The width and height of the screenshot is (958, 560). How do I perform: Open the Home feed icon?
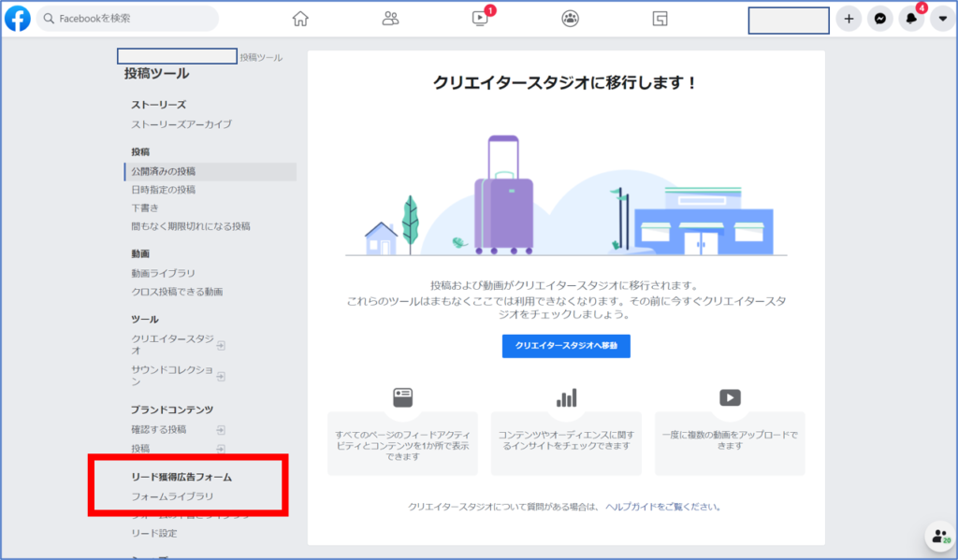point(300,19)
